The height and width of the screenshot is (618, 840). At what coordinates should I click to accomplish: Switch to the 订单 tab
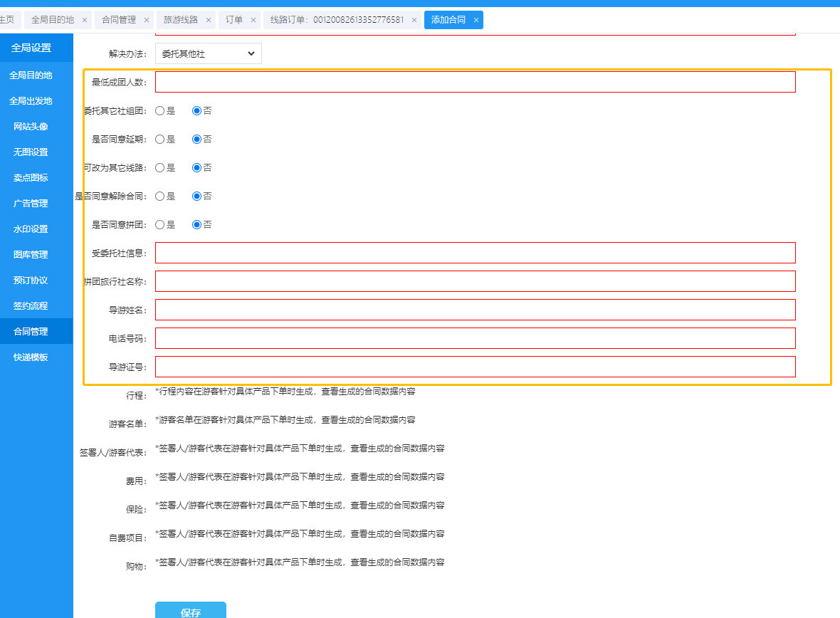point(234,20)
